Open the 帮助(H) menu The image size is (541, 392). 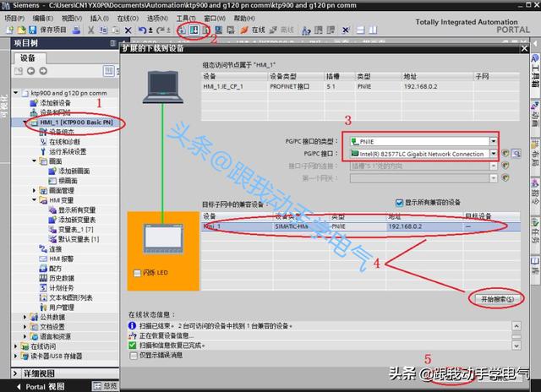[244, 19]
